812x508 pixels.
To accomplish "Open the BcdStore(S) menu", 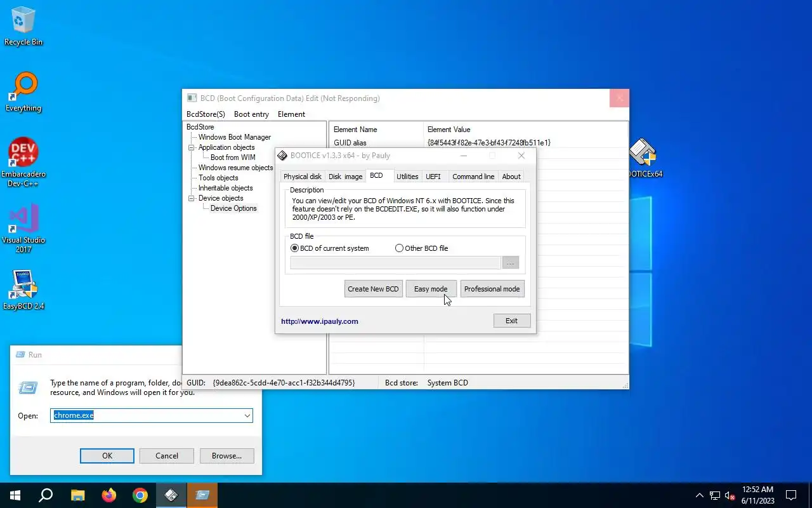I will pyautogui.click(x=206, y=114).
